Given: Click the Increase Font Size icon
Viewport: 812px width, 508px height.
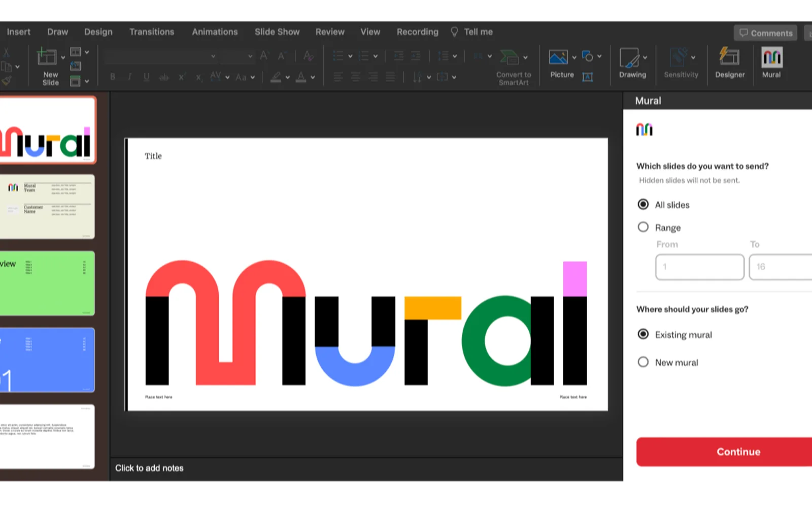Looking at the screenshot, I should pyautogui.click(x=264, y=55).
